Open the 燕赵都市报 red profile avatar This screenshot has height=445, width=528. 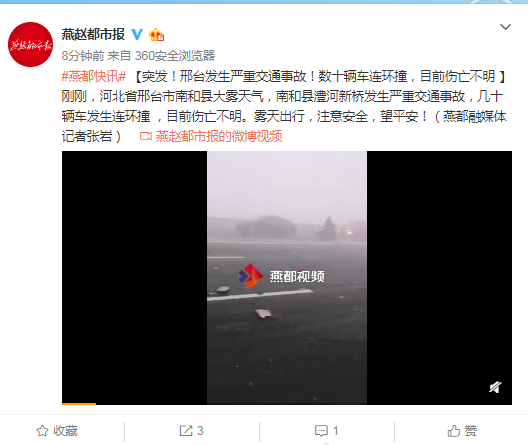[x=30, y=44]
